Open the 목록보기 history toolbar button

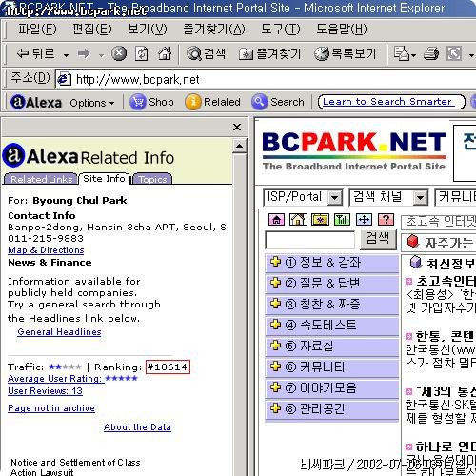click(345, 53)
